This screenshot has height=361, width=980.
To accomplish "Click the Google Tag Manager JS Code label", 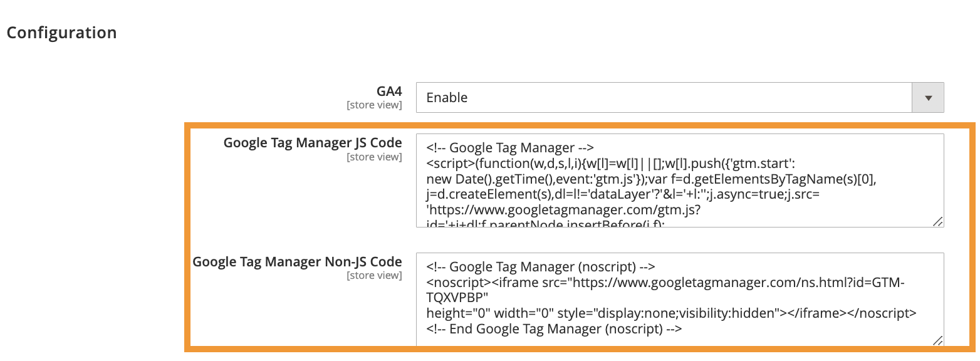I will click(312, 143).
